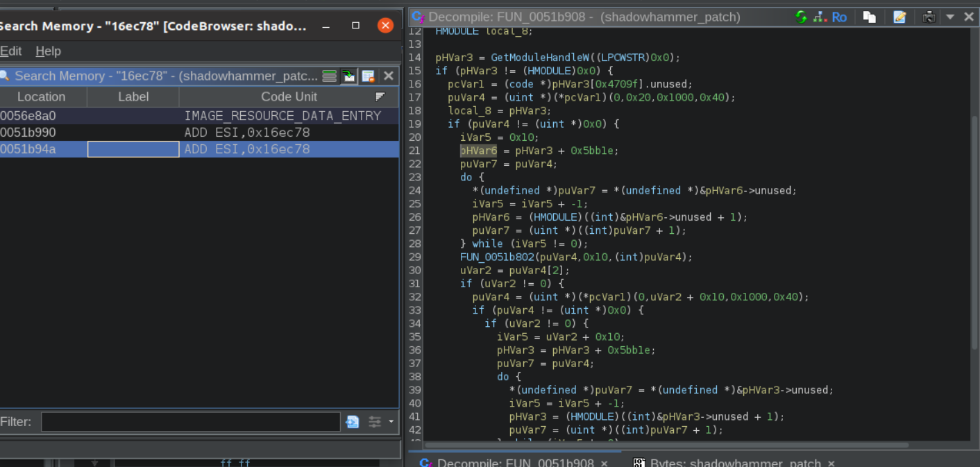
Task: Click 'uVar2 = puVar4[2];' on line 30
Action: pos(515,271)
